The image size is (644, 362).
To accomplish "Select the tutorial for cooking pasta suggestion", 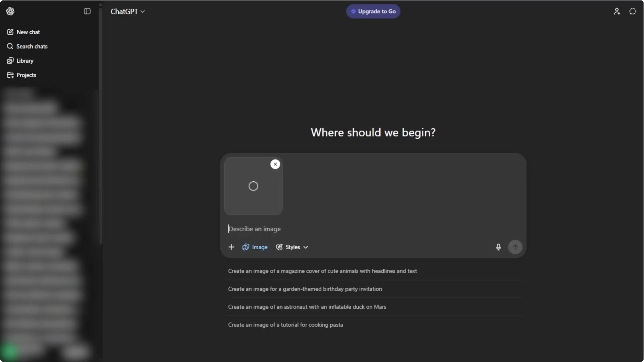I will click(x=373, y=325).
